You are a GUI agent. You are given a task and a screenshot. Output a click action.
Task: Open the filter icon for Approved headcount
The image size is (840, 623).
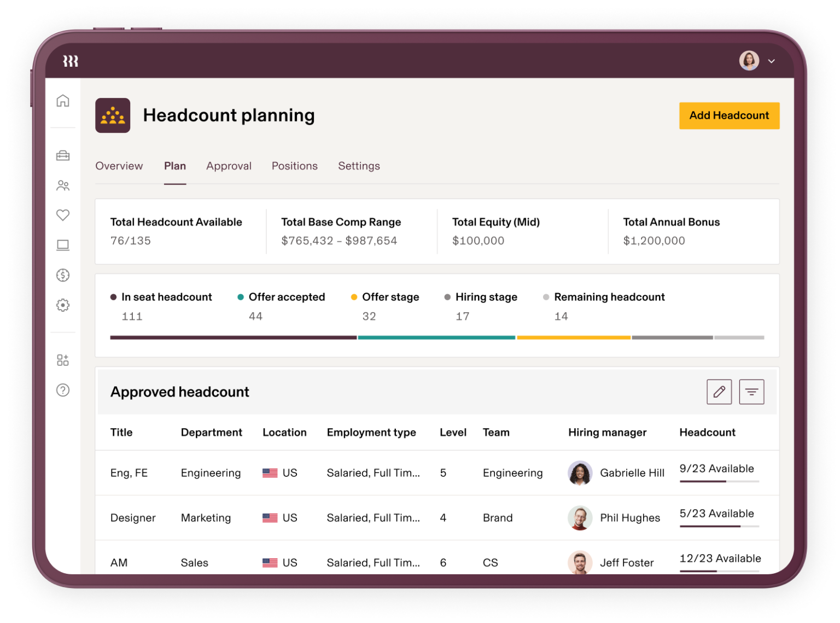tap(752, 392)
